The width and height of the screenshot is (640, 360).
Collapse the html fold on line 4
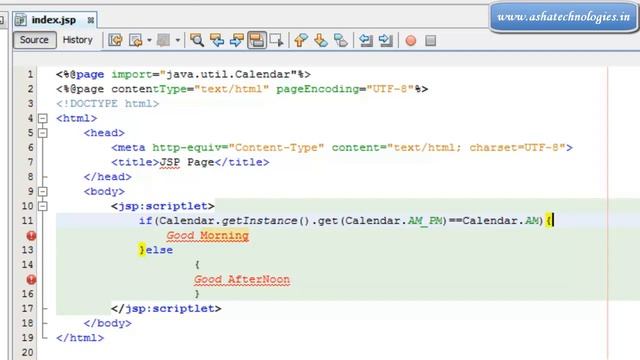click(x=43, y=118)
